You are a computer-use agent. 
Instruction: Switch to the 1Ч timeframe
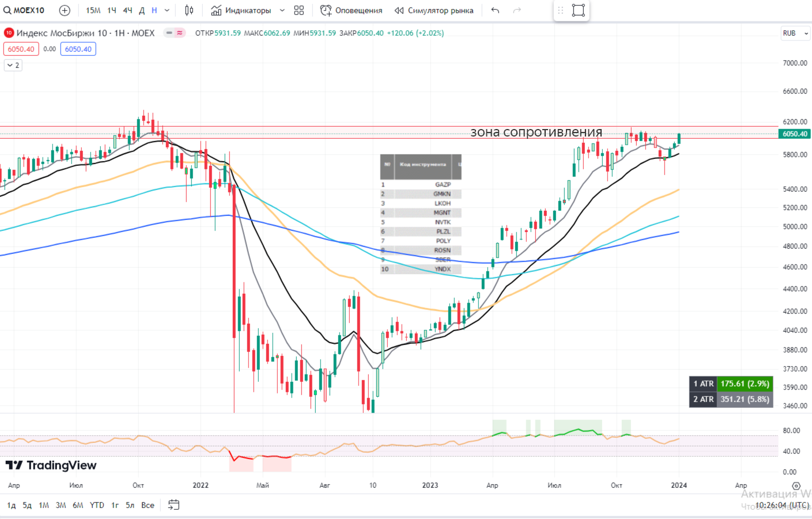[112, 10]
